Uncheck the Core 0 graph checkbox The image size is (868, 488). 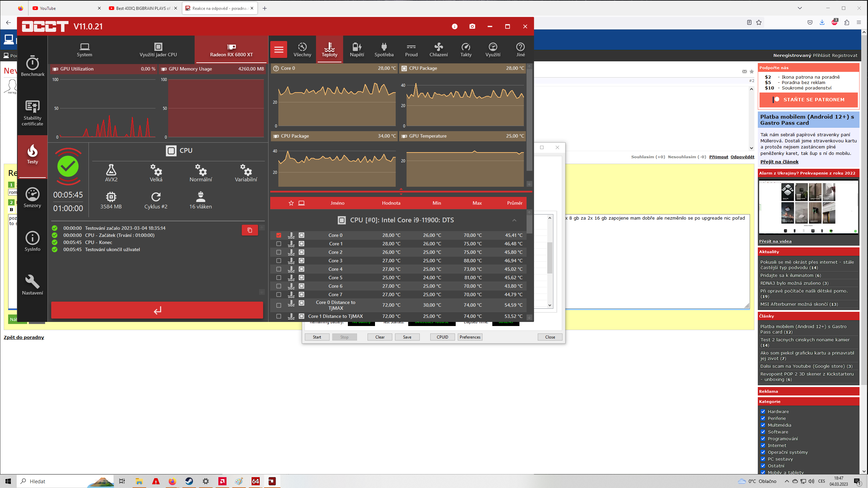pyautogui.click(x=279, y=235)
